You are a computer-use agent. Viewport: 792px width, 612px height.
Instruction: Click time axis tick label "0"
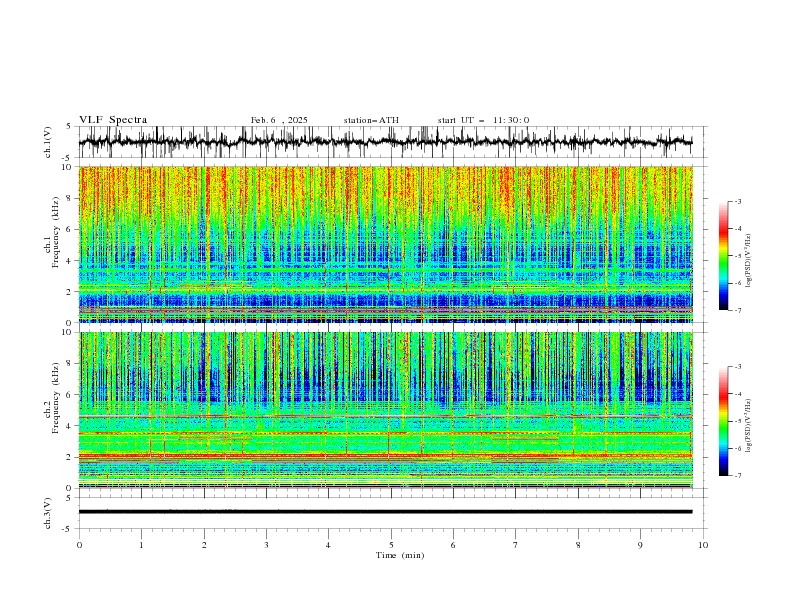click(x=79, y=545)
